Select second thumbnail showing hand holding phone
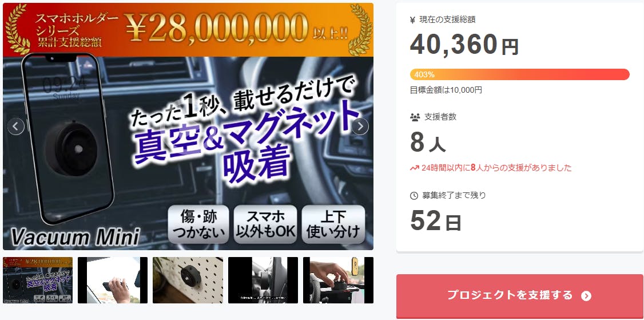The width and height of the screenshot is (644, 320). (113, 280)
